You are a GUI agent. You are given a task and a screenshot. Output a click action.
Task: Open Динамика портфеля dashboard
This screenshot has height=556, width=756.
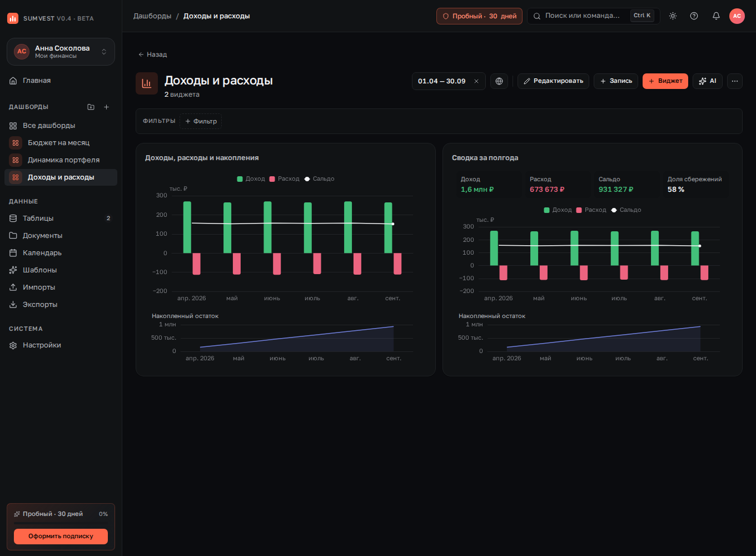[x=61, y=160]
